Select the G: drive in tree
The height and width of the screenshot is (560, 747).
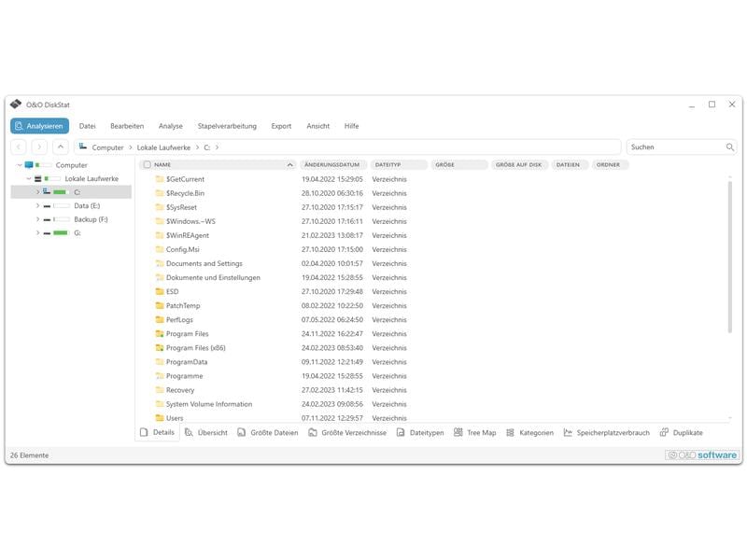[78, 232]
